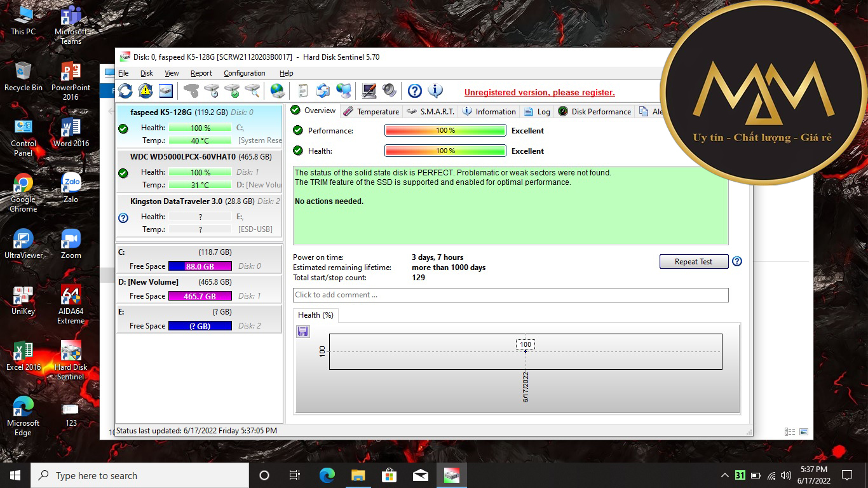Viewport: 868px width, 488px height.
Task: Click the 'No actions needed.' text
Action: (x=329, y=201)
